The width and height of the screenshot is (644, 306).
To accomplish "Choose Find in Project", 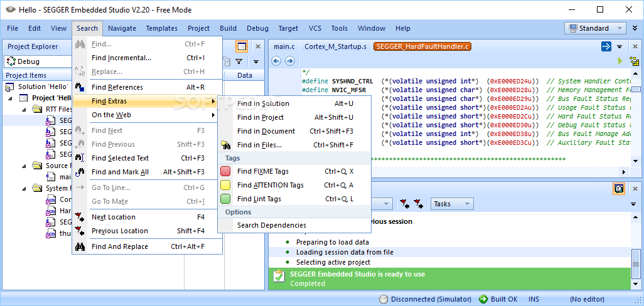I will coord(294,117).
